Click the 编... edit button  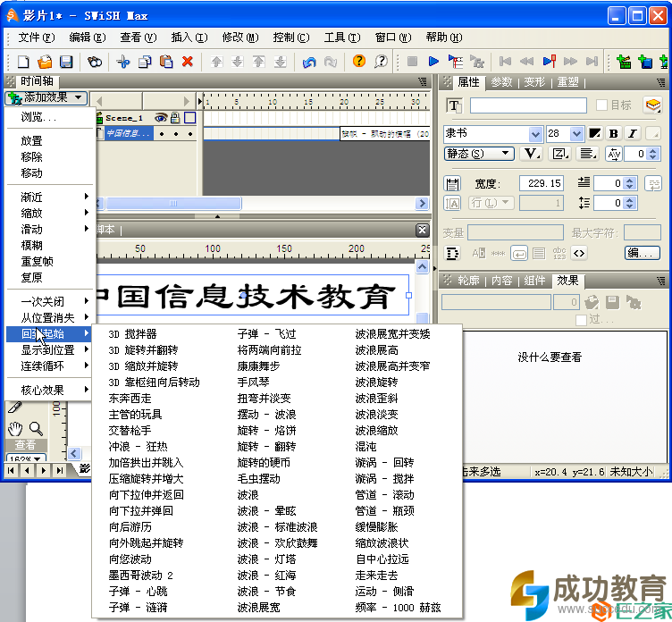click(x=642, y=253)
